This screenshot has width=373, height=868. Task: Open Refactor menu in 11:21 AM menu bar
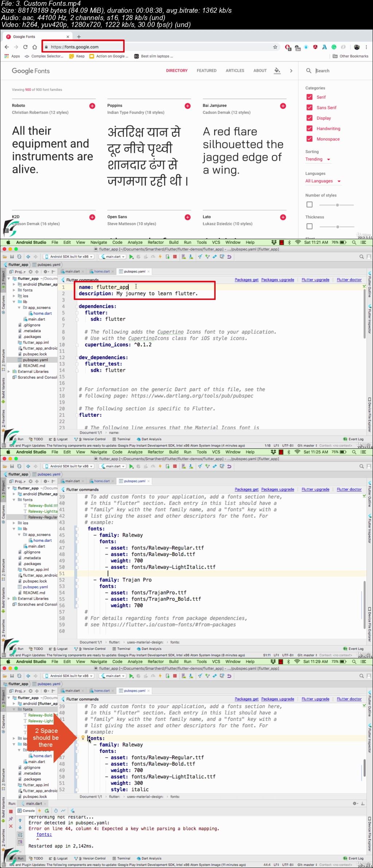[x=156, y=242]
